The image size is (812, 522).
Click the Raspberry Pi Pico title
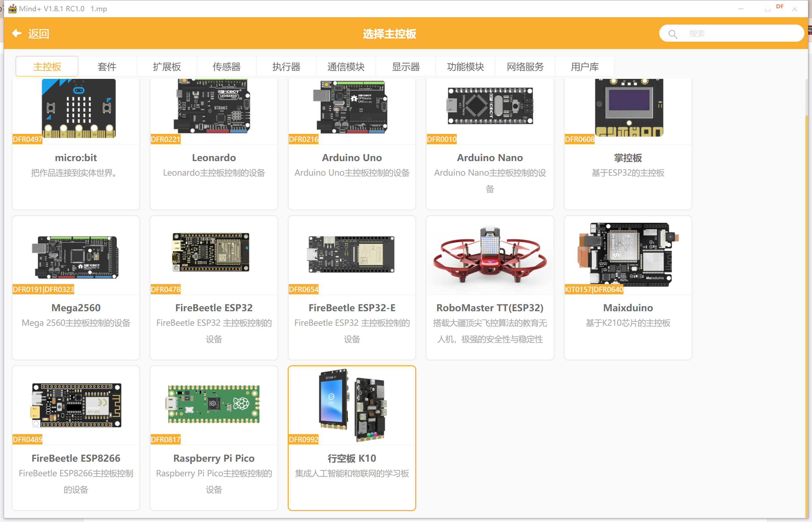click(214, 459)
